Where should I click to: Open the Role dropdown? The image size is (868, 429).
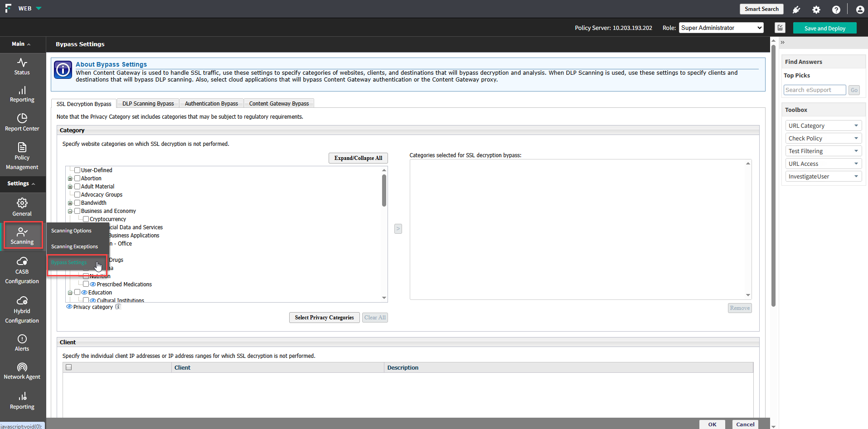click(x=721, y=28)
